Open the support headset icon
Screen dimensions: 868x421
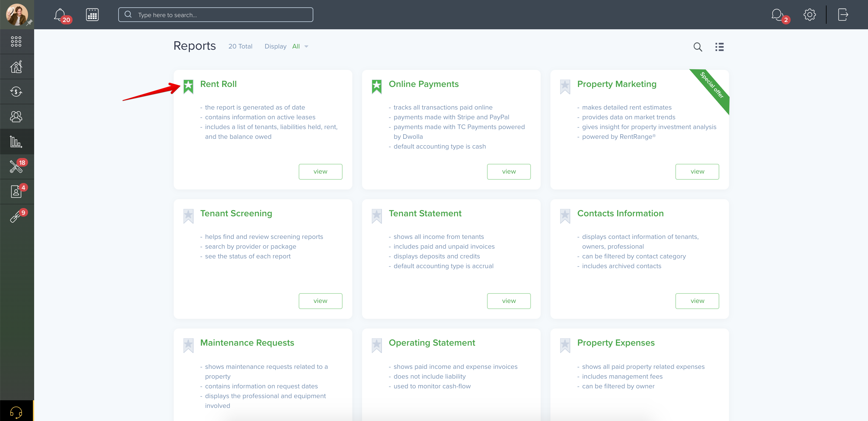(x=16, y=412)
